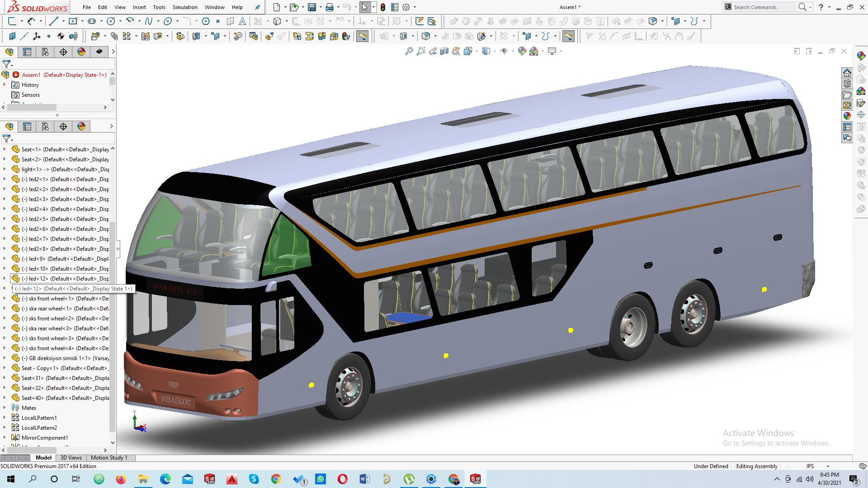Click the Zoom to Fit icon
The width and height of the screenshot is (868, 488).
(x=409, y=52)
